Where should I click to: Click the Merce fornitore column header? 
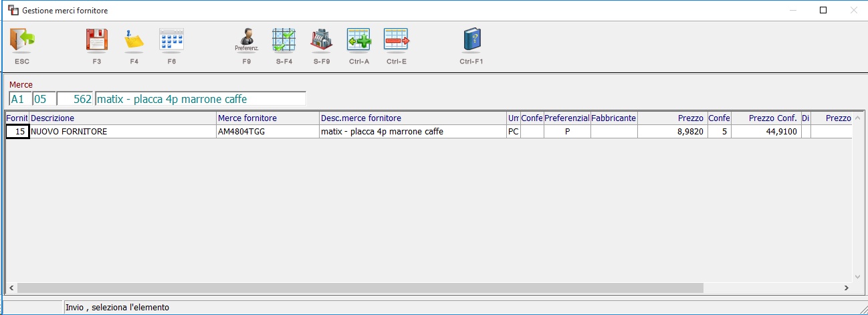(x=267, y=118)
